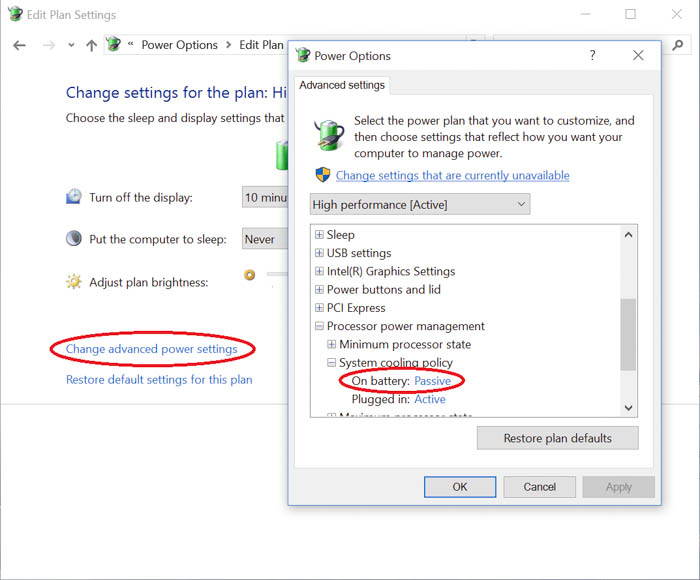Open the Turn off the display dropdown
Screen dimensions: 700x580
click(x=265, y=197)
